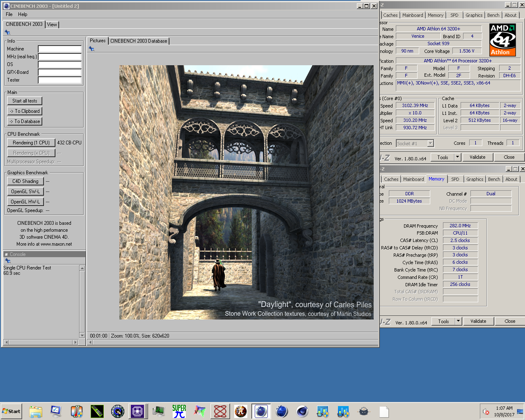
Task: Open the folder icon in the taskbar
Action: point(36,411)
